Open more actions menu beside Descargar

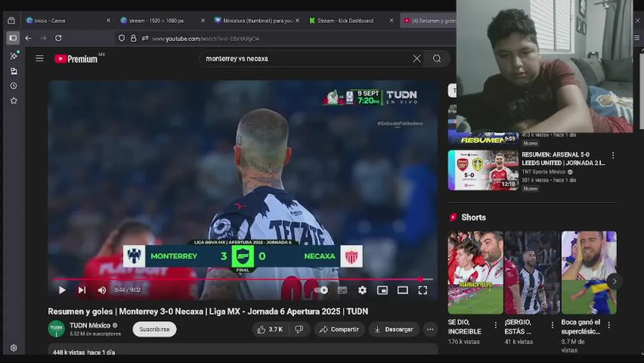point(430,329)
